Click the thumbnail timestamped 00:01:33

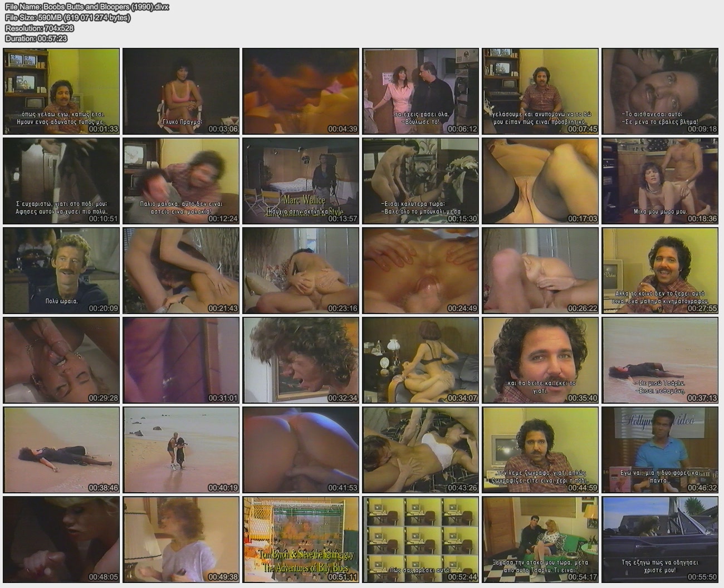[61, 91]
